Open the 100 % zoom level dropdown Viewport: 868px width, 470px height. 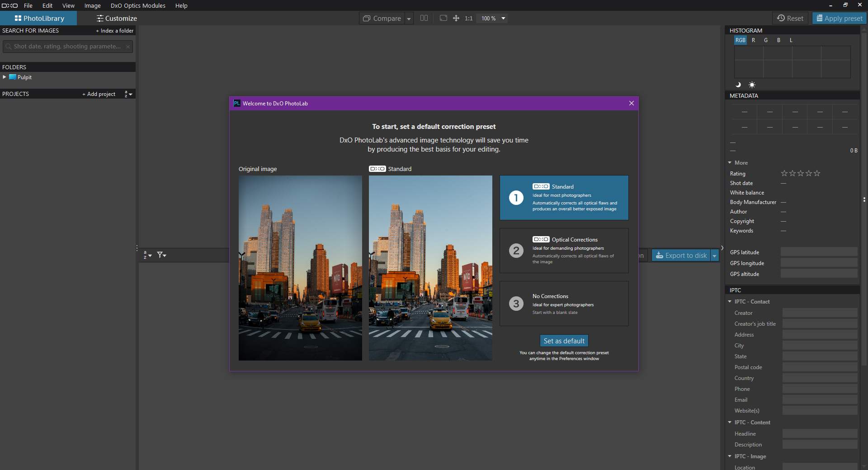(503, 18)
